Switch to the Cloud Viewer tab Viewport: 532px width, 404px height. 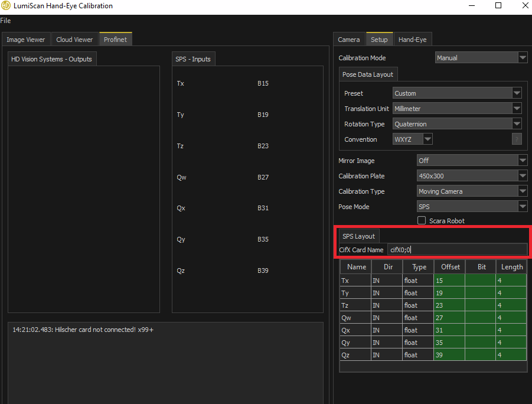[74, 40]
